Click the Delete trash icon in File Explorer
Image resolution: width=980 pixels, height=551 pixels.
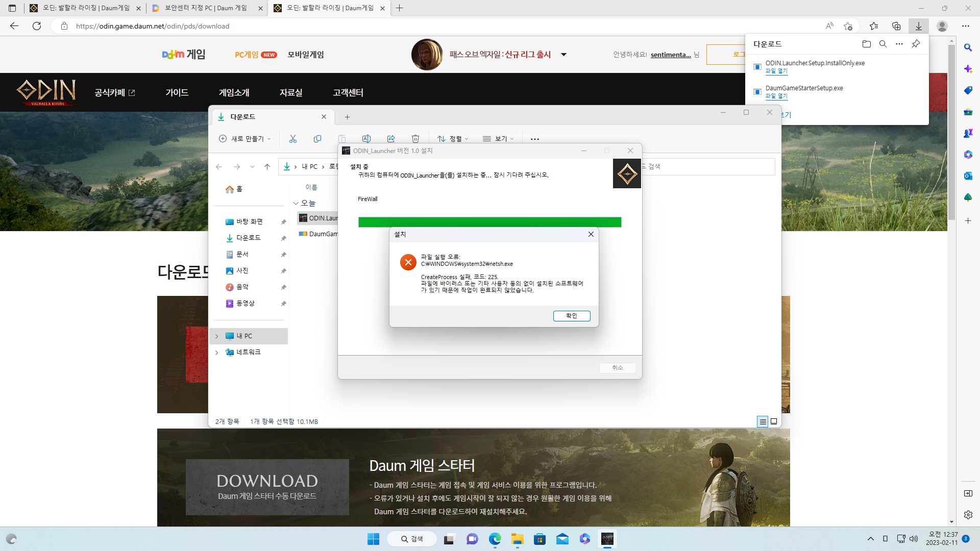415,138
